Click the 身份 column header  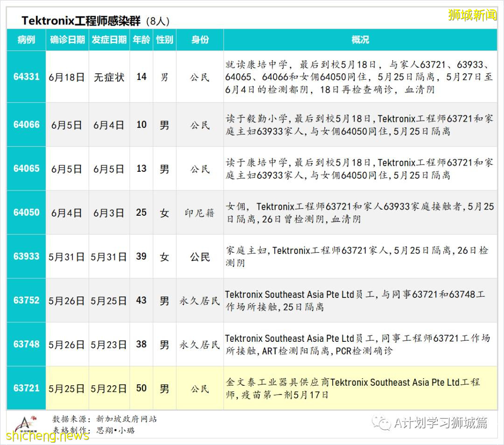click(x=200, y=40)
